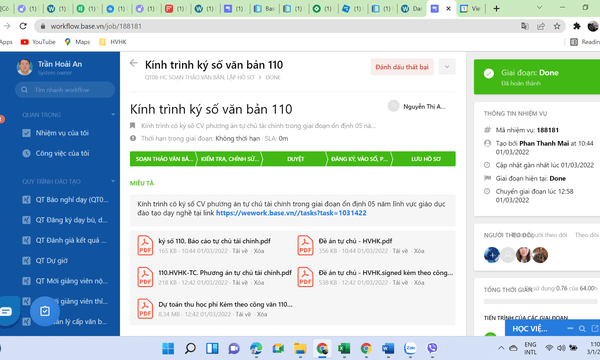Minimize the HỌC VIỆ... chat widget
The image size is (600, 360).
point(570,328)
